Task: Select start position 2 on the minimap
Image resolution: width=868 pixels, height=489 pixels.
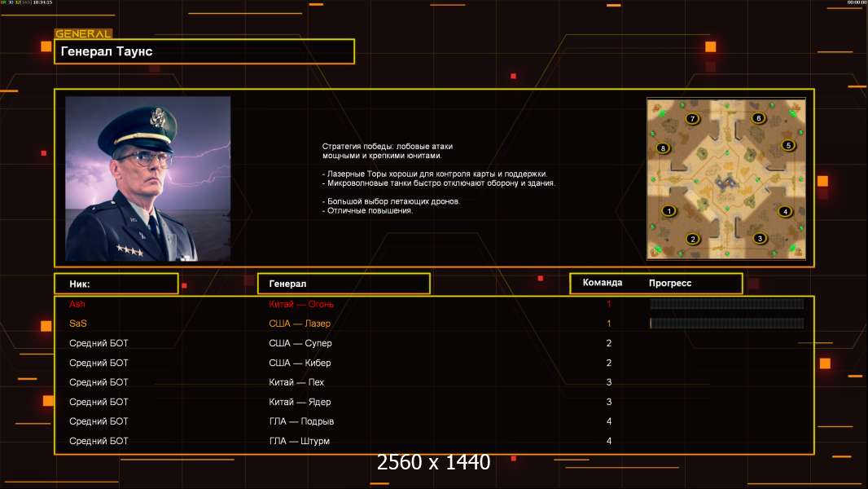Action: 692,239
